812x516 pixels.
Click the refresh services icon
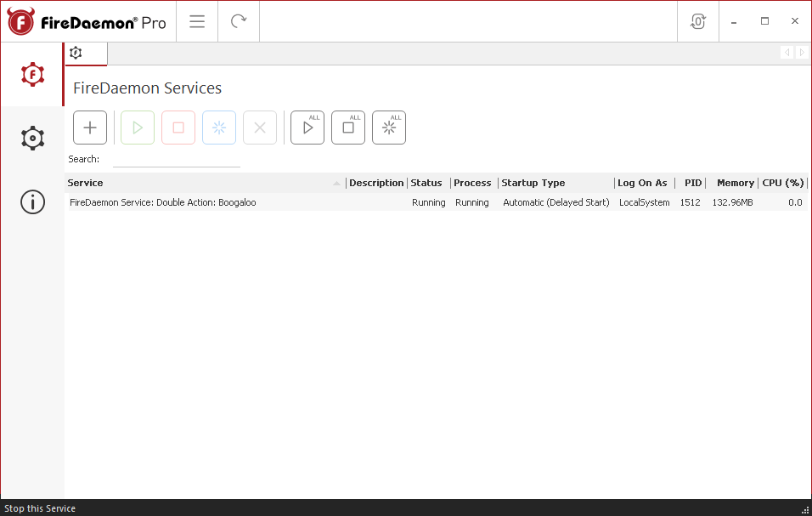238,21
